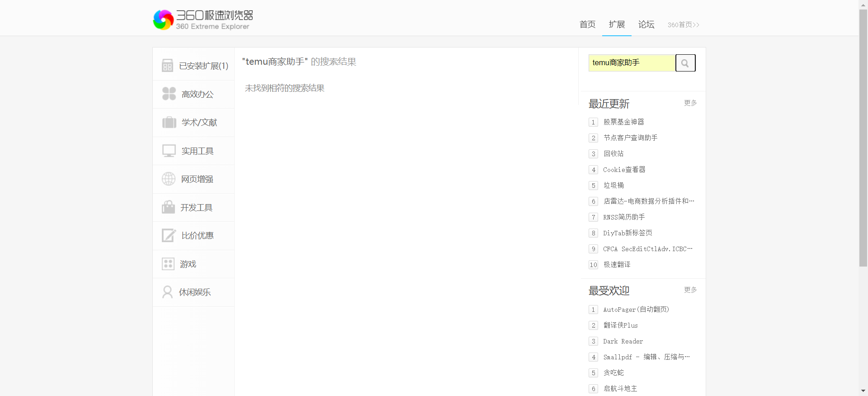Click the page vertical scrollbar thumb
868x396 pixels.
pyautogui.click(x=863, y=138)
